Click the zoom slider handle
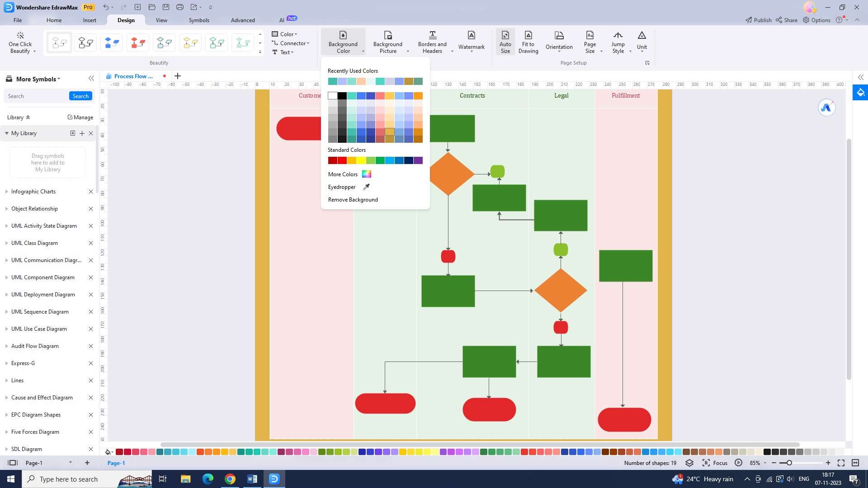The image size is (868, 488). [789, 463]
